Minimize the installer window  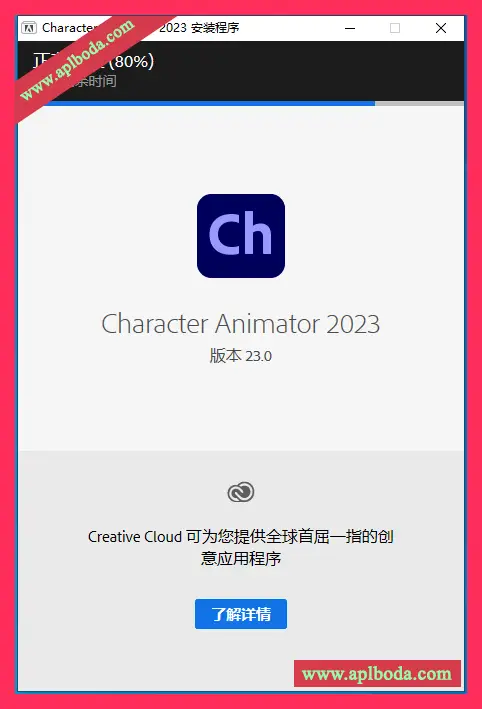pos(350,28)
